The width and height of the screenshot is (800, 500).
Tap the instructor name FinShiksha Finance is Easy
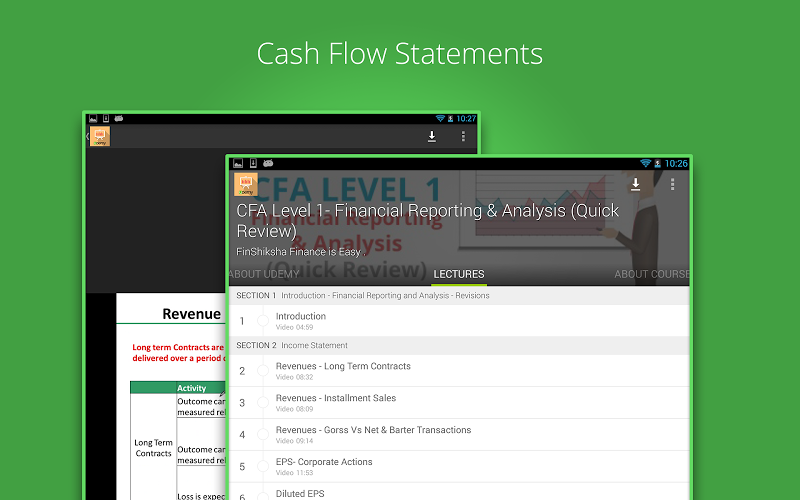click(301, 252)
